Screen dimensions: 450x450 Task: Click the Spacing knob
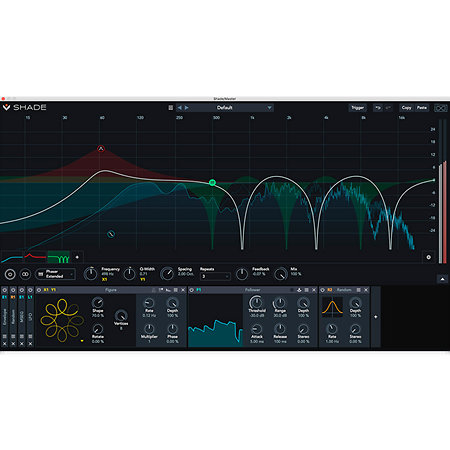[x=167, y=274]
